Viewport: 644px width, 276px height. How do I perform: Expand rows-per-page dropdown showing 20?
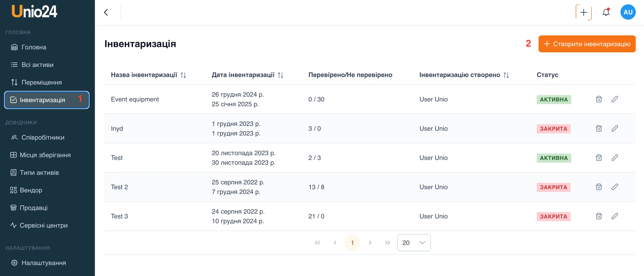[414, 242]
